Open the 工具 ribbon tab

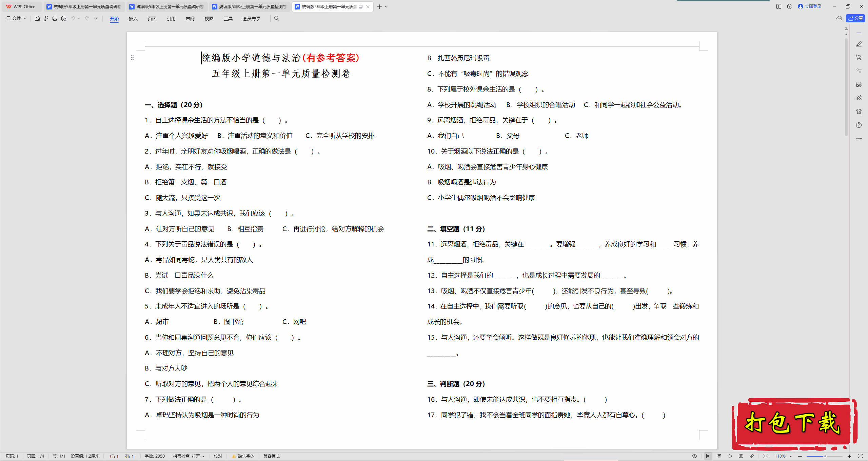228,19
